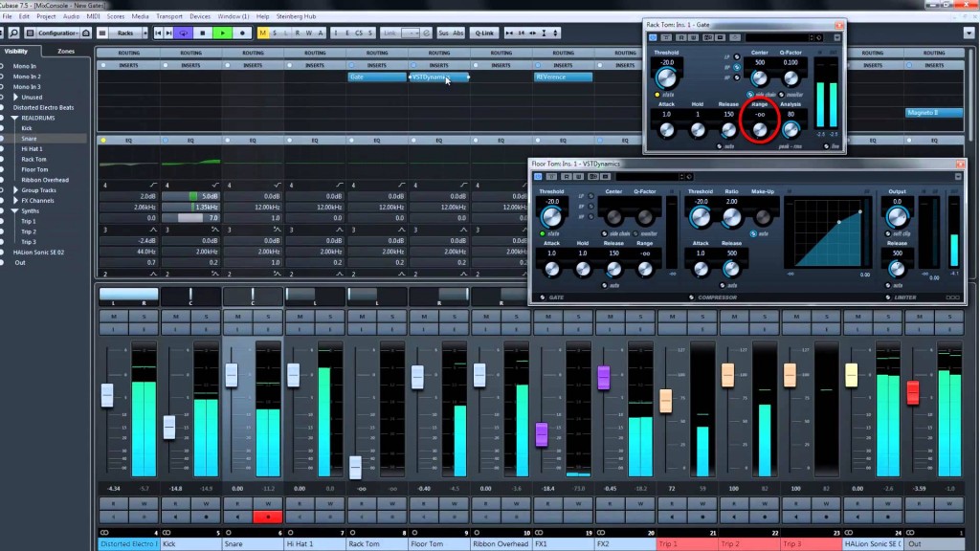The image size is (980, 551).
Task: Open the Transport menu
Action: pos(169,16)
